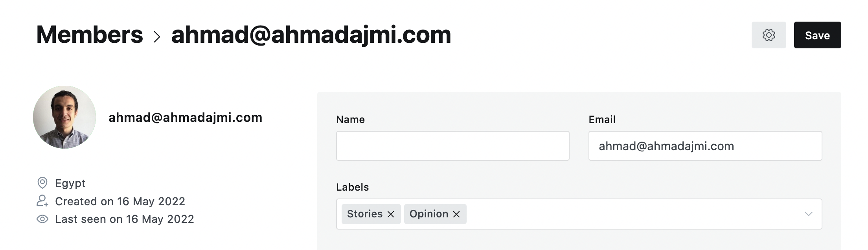This screenshot has width=868, height=250.
Task: Focus the Name input field
Action: point(452,146)
